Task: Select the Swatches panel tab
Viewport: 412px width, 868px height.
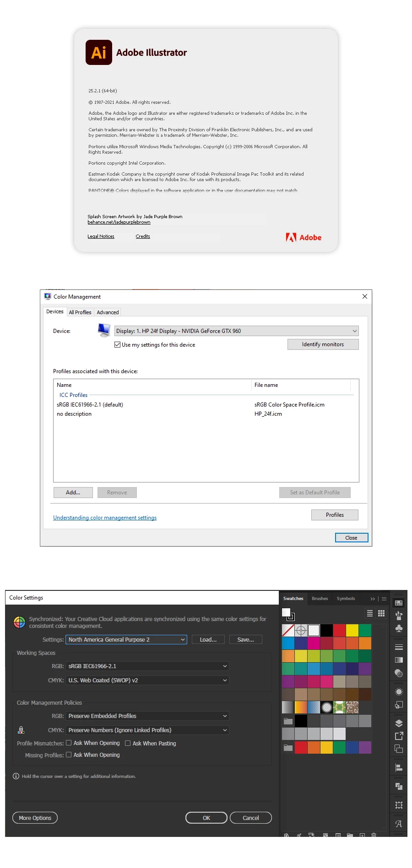Action: [293, 598]
